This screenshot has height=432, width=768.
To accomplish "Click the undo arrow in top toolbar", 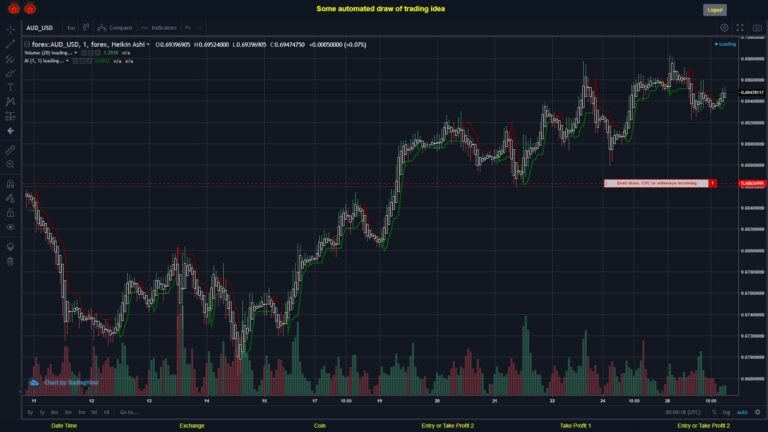I will 188,28.
